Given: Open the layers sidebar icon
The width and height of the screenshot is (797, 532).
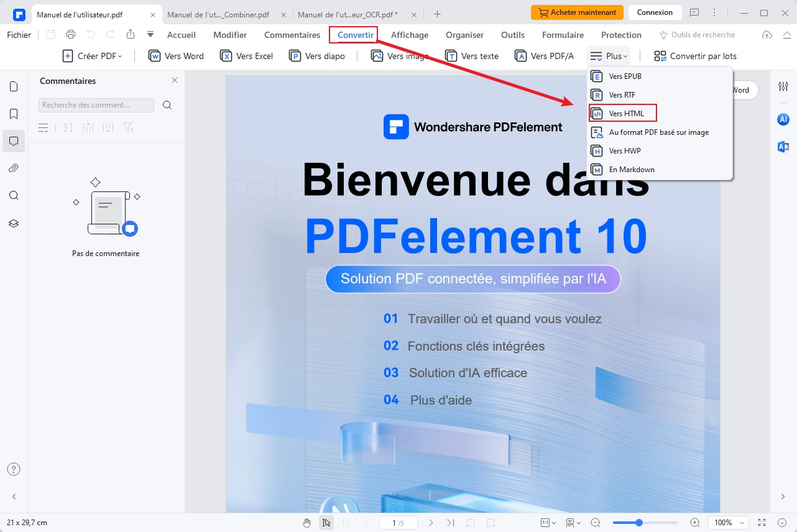Looking at the screenshot, I should (x=14, y=223).
